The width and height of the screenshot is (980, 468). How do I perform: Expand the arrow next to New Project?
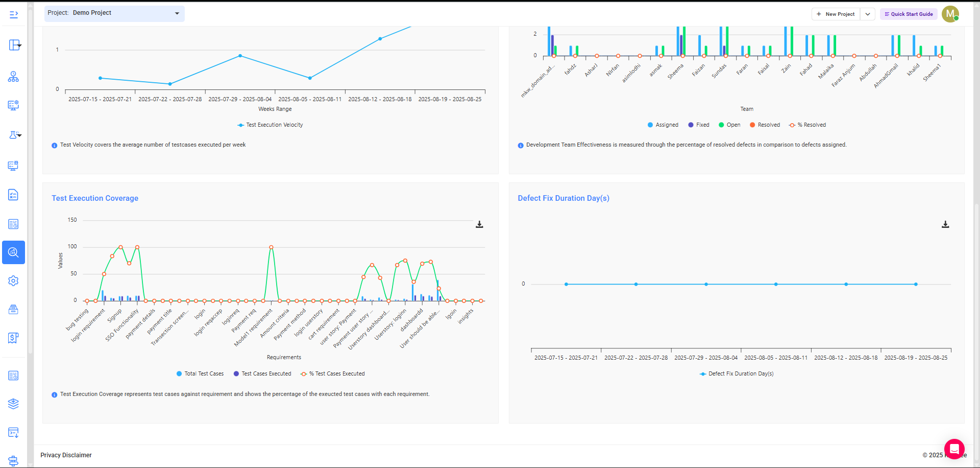[x=868, y=14]
